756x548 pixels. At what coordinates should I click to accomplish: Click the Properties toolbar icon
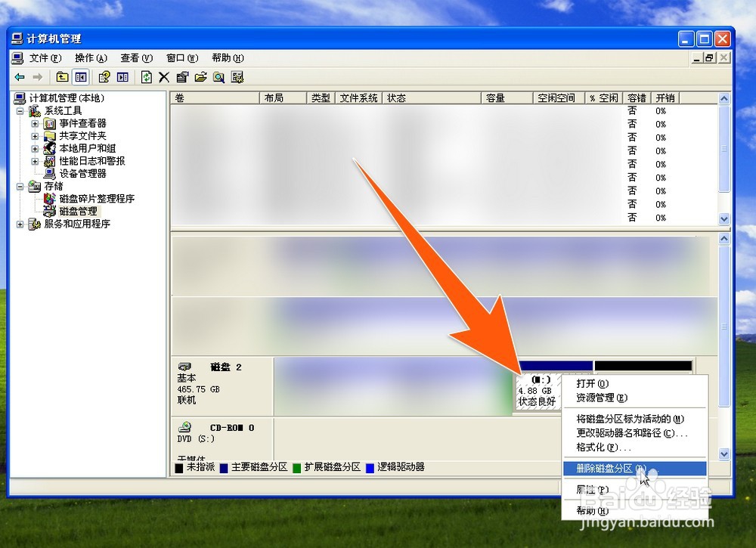(182, 77)
